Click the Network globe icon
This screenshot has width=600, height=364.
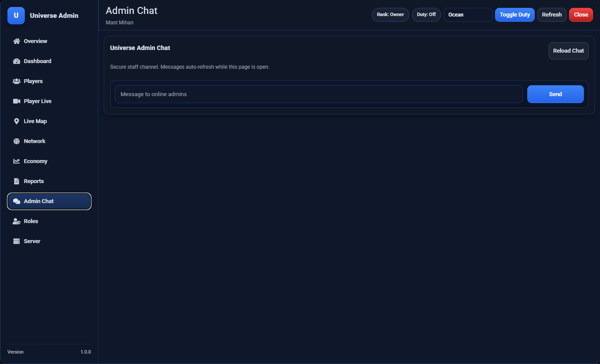pyautogui.click(x=17, y=141)
